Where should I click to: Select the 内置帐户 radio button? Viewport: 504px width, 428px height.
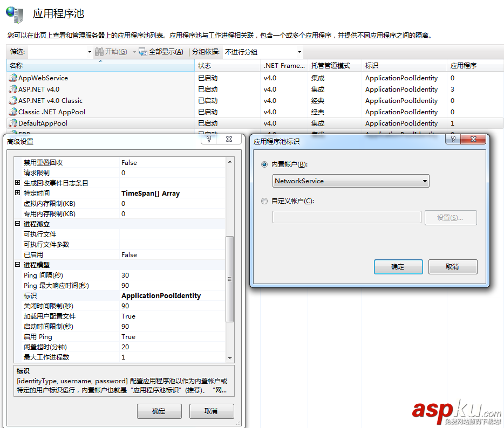pyautogui.click(x=264, y=164)
